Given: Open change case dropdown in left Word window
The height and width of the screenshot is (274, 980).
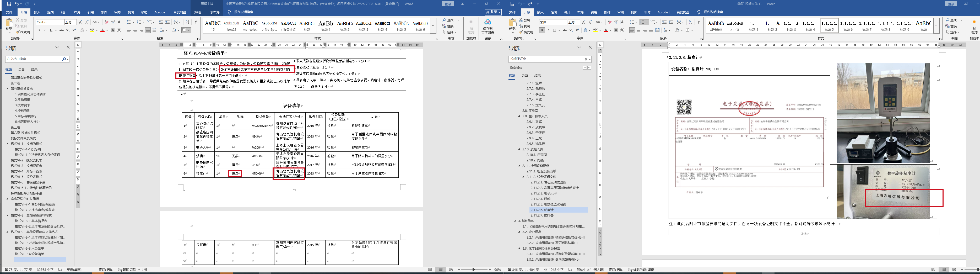Looking at the screenshot, I should coord(96,22).
